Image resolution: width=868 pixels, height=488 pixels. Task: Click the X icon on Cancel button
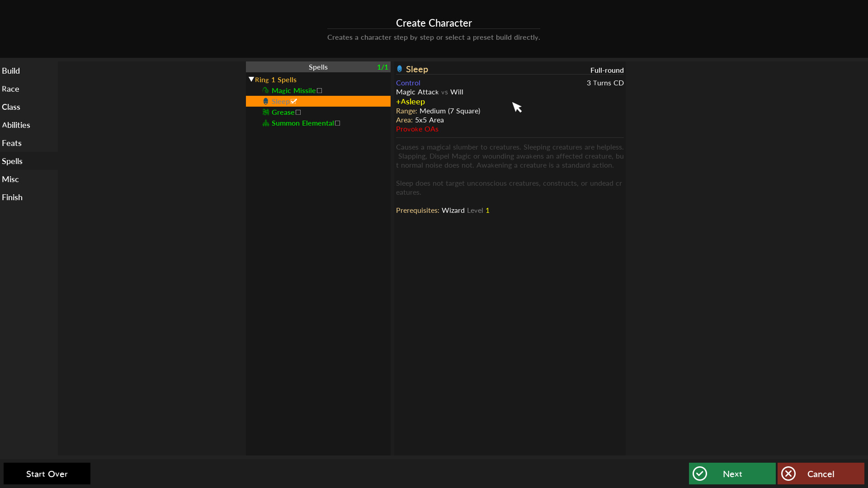788,474
